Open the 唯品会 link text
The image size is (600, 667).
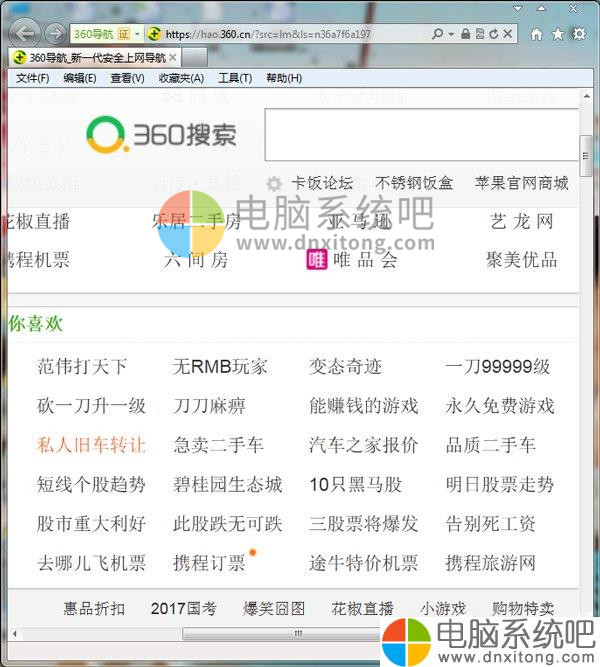(x=365, y=259)
